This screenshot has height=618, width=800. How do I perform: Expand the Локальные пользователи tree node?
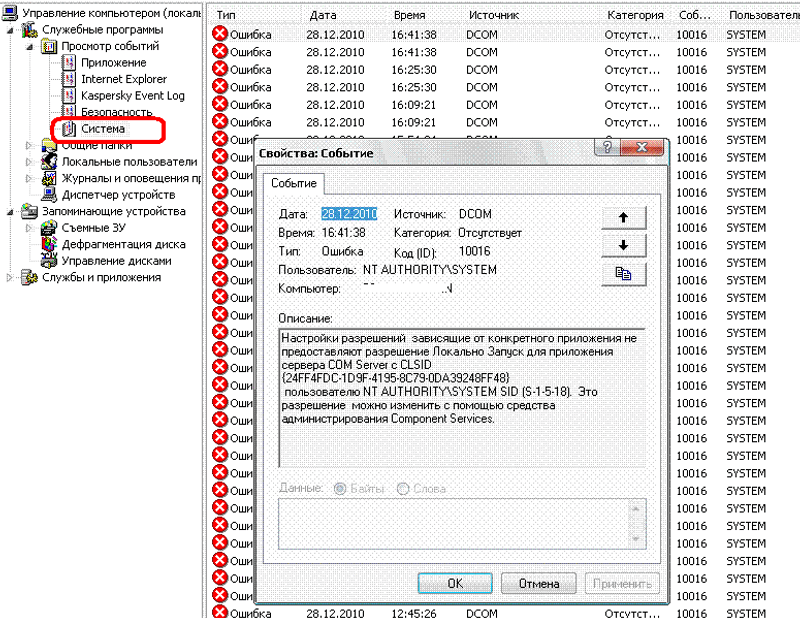point(30,162)
